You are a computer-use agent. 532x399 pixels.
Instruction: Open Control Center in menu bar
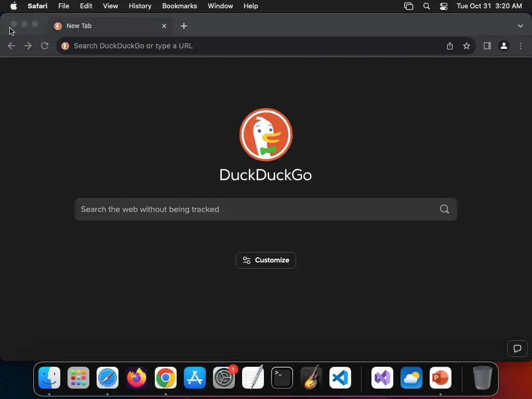(444, 6)
